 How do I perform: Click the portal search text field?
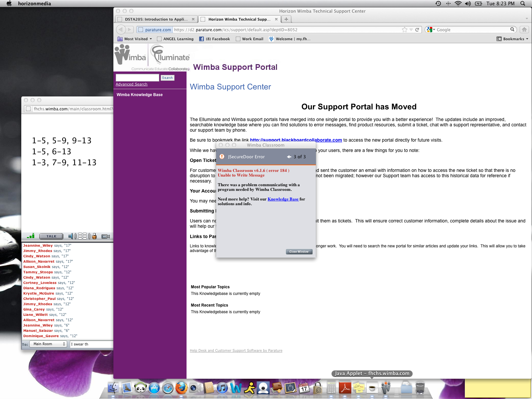pyautogui.click(x=137, y=77)
